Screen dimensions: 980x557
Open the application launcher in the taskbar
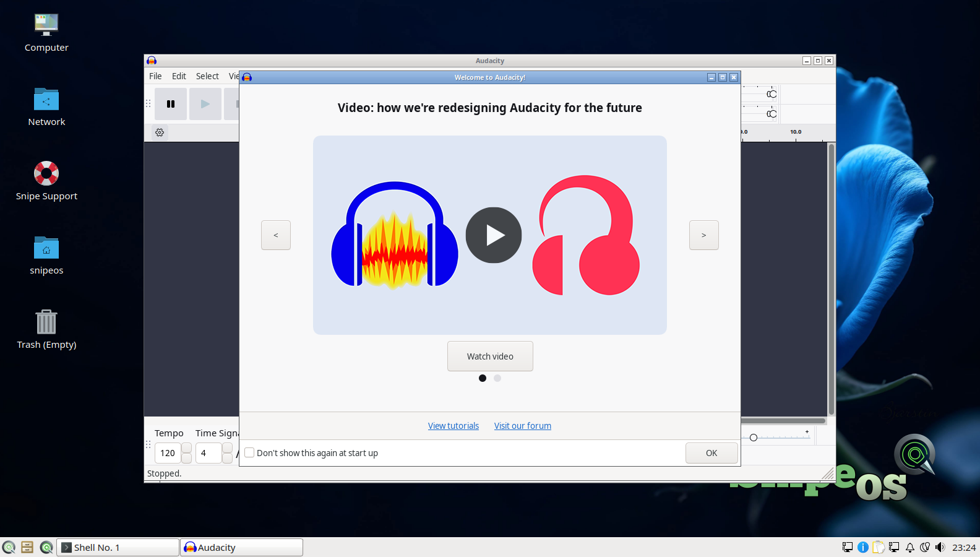9,547
